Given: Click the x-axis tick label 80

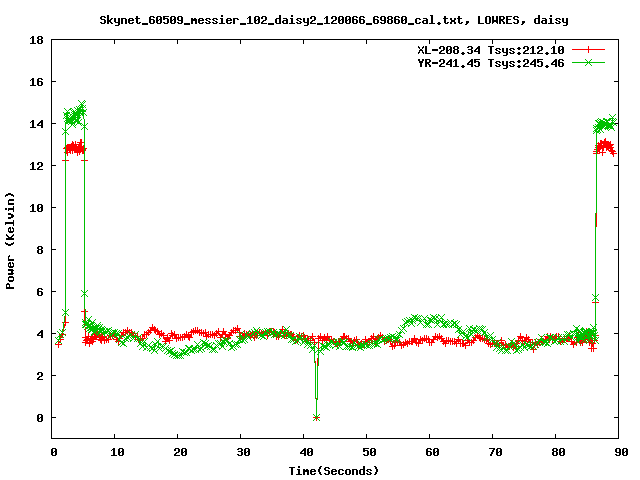Looking at the screenshot, I should (558, 452).
